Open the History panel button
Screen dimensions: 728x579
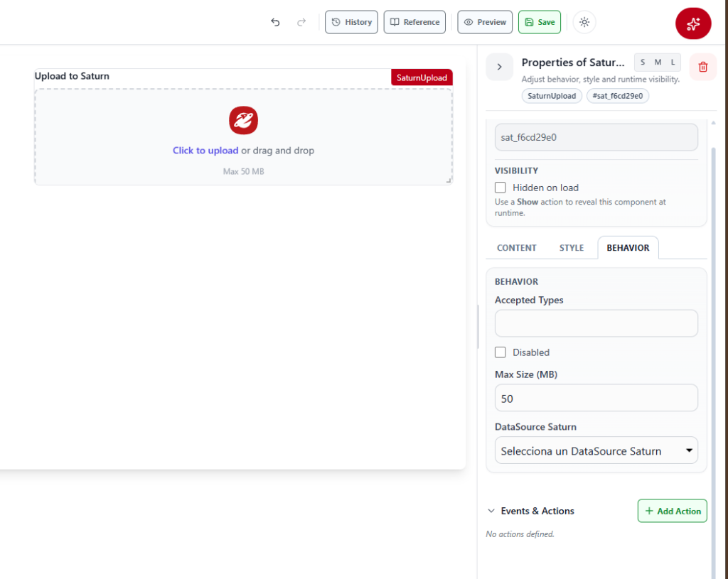coord(351,22)
